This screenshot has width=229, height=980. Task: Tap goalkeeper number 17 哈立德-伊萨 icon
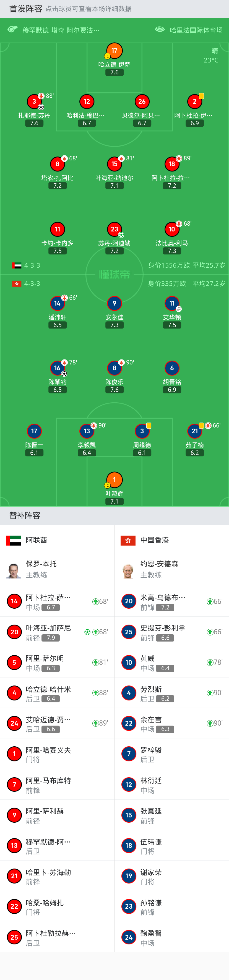(114, 51)
